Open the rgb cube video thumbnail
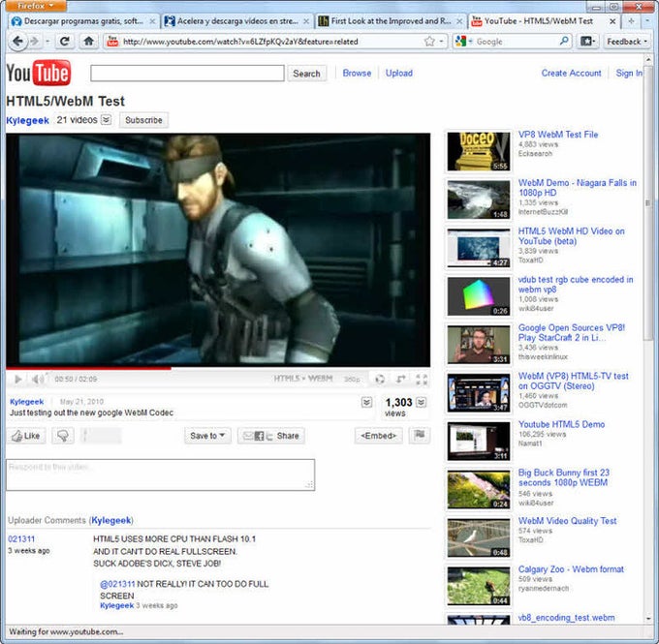The image size is (659, 644). [x=479, y=296]
